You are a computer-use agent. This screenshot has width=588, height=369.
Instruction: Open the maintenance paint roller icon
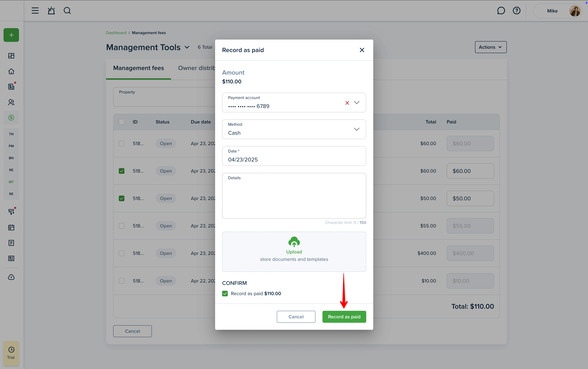pyautogui.click(x=11, y=212)
